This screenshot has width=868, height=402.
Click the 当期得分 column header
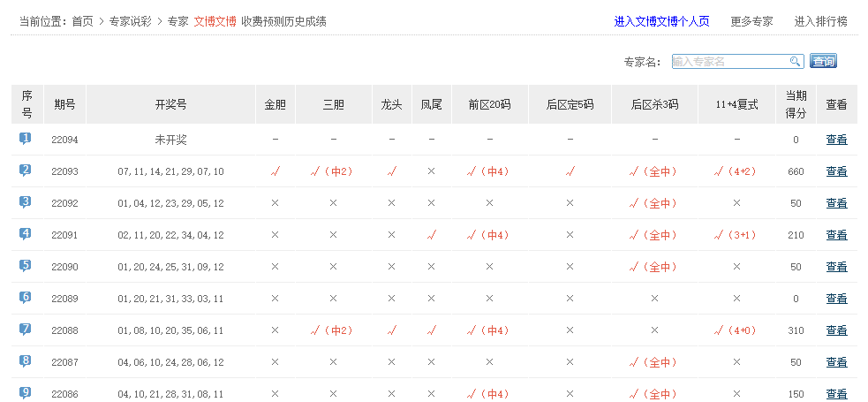(796, 104)
